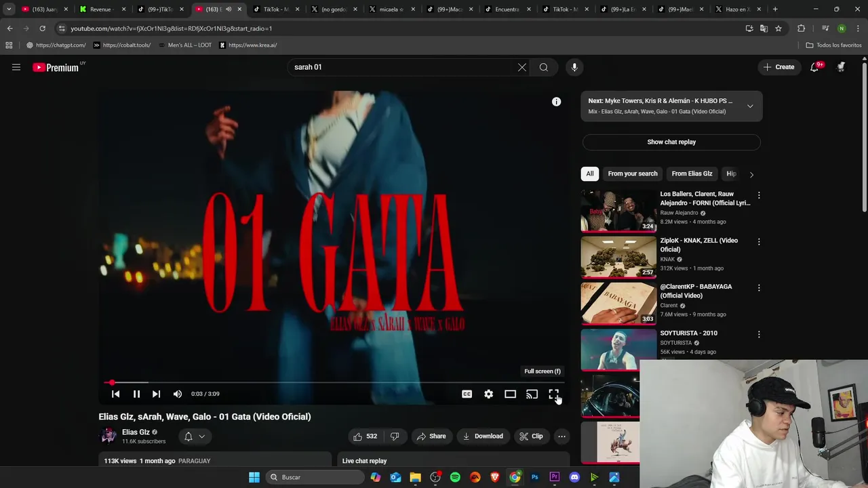Clear the search query with the X icon

(x=522, y=67)
